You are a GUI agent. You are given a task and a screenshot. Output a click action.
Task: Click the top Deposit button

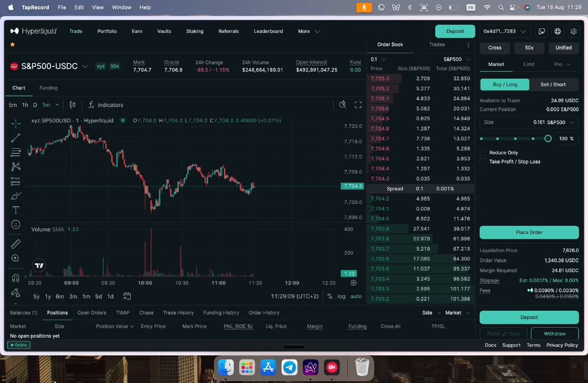tap(455, 31)
